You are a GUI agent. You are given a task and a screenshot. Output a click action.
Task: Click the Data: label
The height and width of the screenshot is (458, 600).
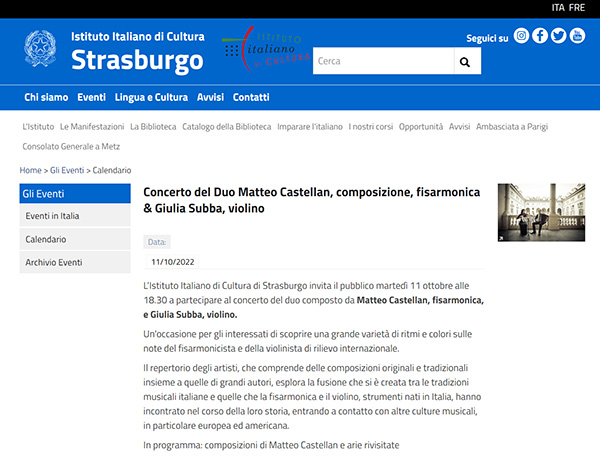pos(157,242)
